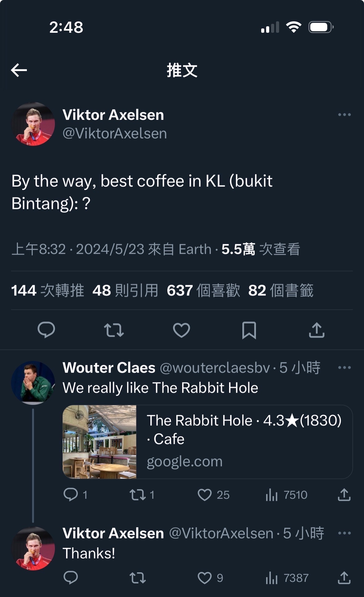Share the main tweet
This screenshot has width=364, height=597.
coord(317,330)
